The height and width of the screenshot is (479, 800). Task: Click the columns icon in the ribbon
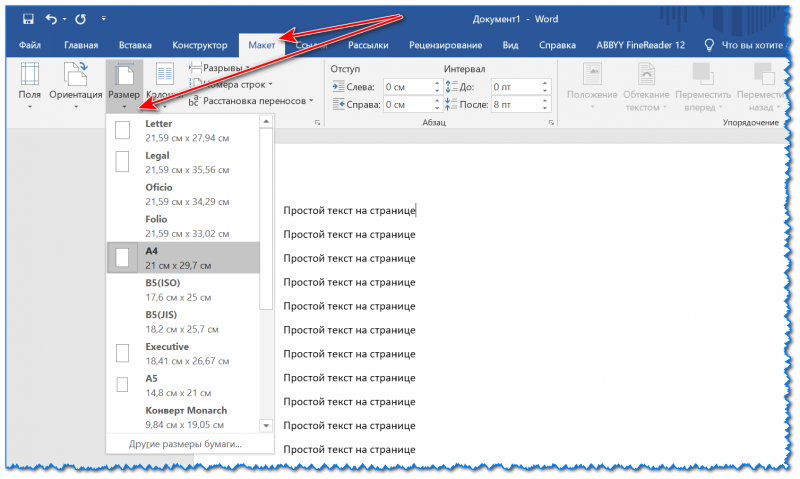click(164, 74)
